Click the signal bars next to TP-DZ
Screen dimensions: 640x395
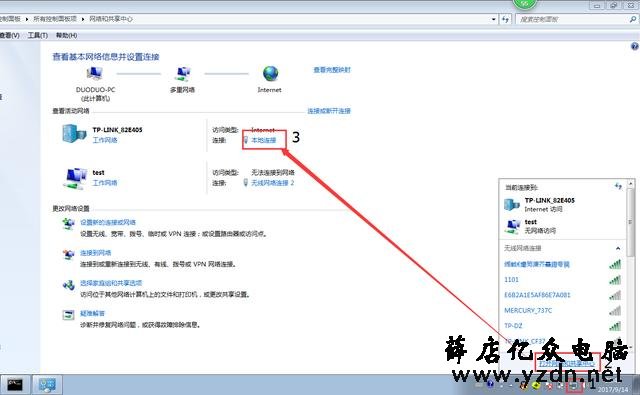tap(615, 326)
